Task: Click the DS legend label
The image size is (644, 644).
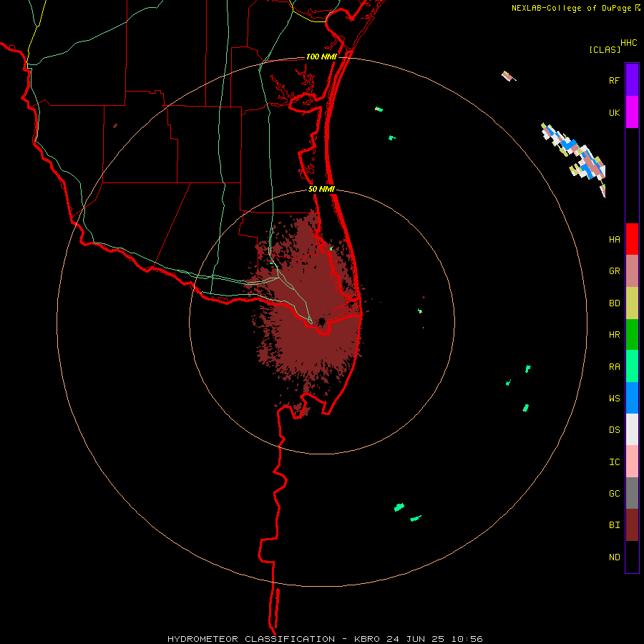Action: [x=614, y=430]
